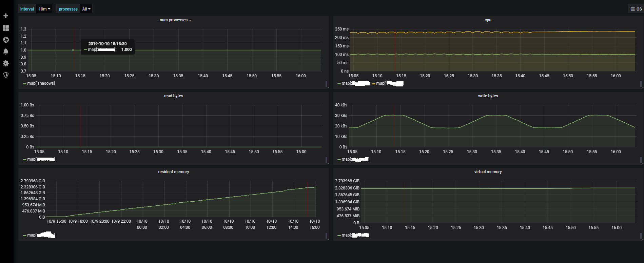Open Alerting bell icon in sidebar
The width and height of the screenshot is (644, 263).
click(6, 52)
